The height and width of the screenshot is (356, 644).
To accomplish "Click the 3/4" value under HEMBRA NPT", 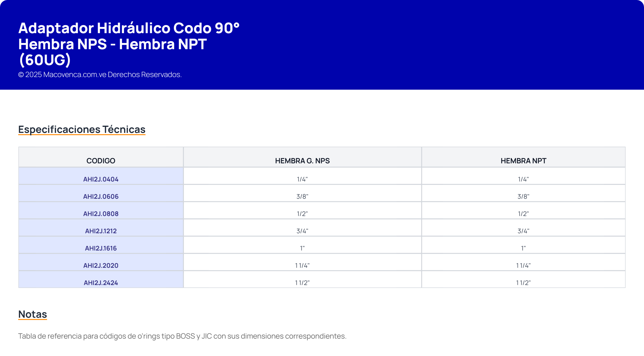I will click(x=523, y=231).
